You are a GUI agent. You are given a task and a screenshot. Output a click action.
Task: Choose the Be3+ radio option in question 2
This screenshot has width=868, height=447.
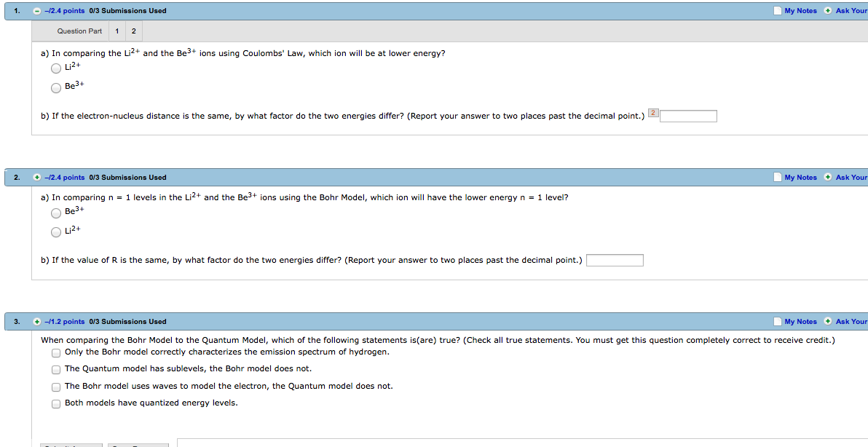pos(56,213)
